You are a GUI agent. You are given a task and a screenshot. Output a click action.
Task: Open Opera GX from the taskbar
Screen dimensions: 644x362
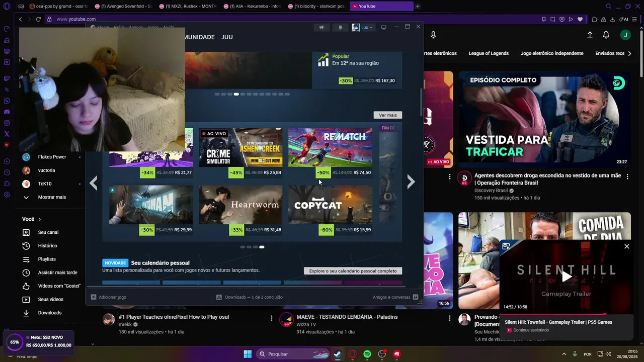pos(352,354)
